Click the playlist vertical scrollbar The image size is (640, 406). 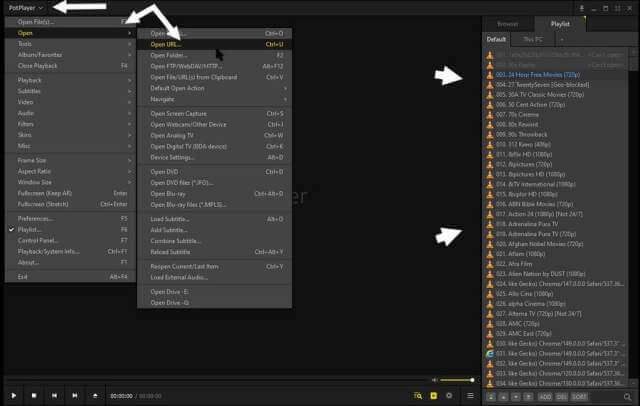[x=634, y=216]
